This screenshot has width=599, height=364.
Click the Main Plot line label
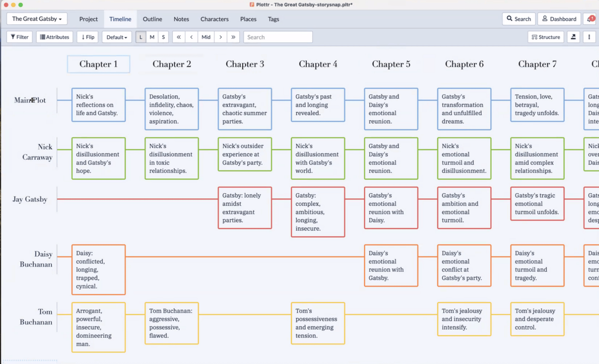coord(30,100)
